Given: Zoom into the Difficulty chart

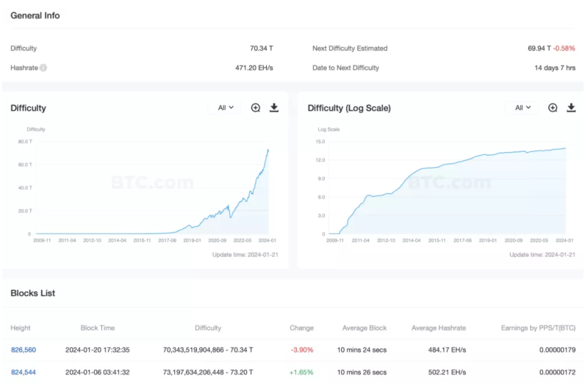Looking at the screenshot, I should pos(256,108).
